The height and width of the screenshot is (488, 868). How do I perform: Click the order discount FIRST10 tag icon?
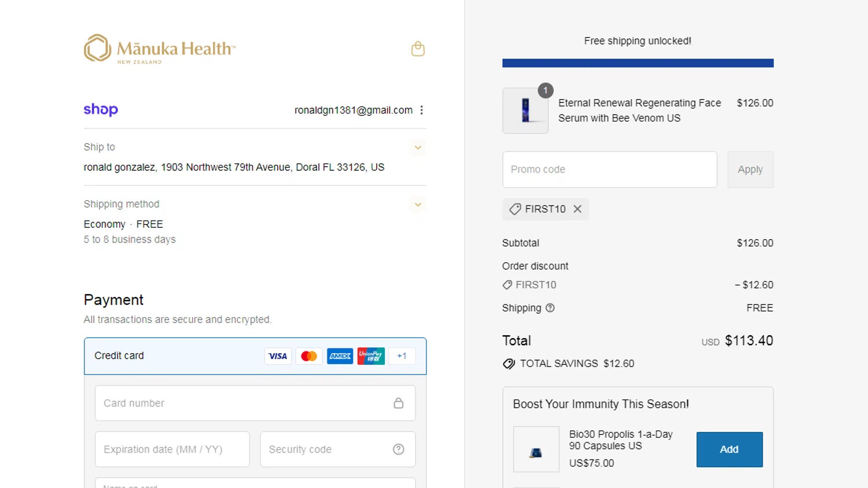click(x=507, y=285)
